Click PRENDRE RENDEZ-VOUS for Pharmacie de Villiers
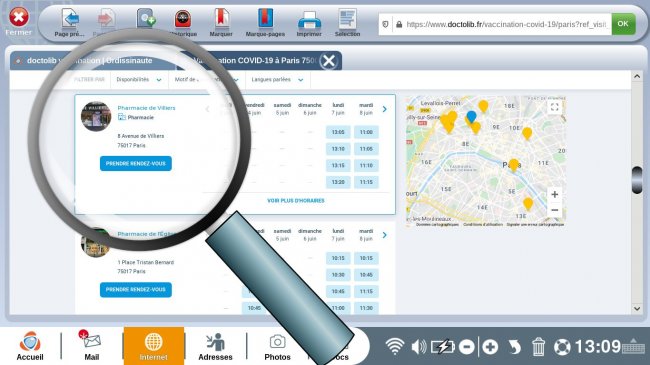The image size is (650, 365). click(x=136, y=163)
